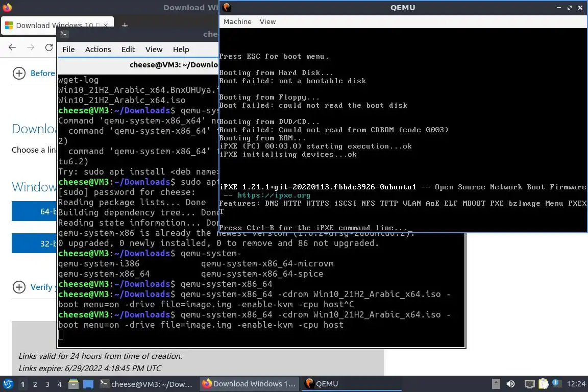Click the 'Win10_21H2_Arabic_x64.iso' filename in terminal listing
This screenshot has width=588, height=392.
[x=122, y=100]
